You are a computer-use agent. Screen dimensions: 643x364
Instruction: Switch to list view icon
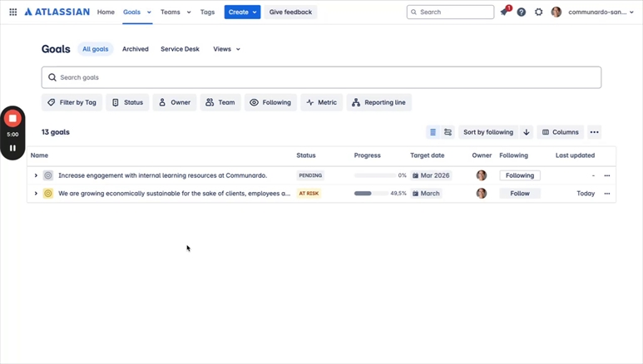[x=433, y=132]
